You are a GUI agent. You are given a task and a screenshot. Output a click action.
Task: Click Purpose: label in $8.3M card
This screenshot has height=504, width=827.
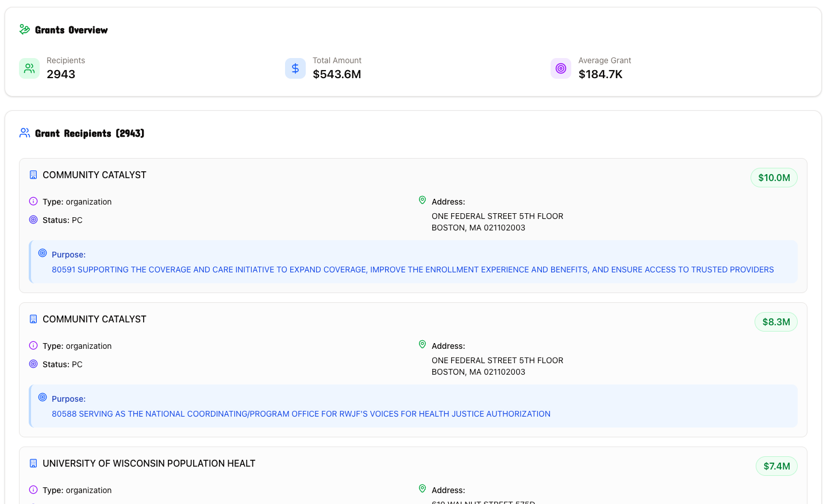[68, 399]
